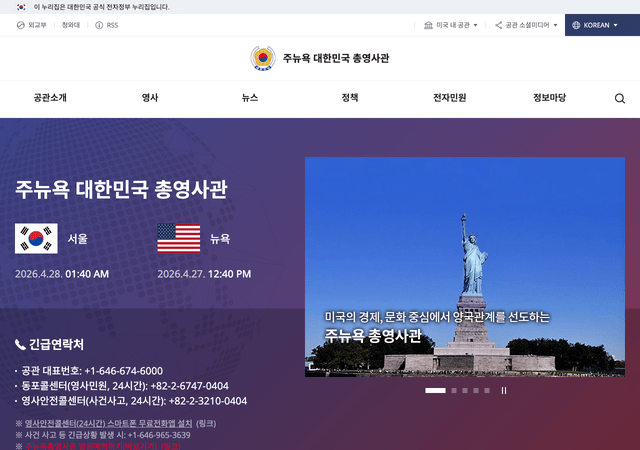This screenshot has height=450, width=640.
Task: Click the official e-government notice text
Action: coord(102,7)
